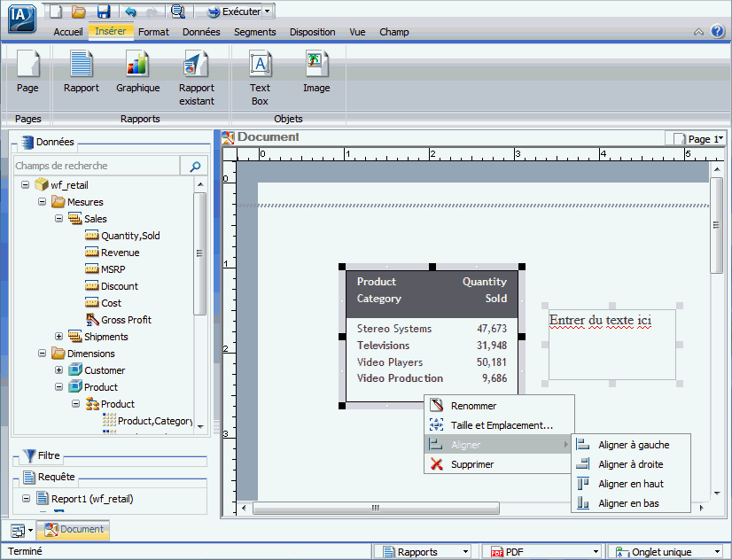Collapse the Dimensions folder

[x=42, y=353]
